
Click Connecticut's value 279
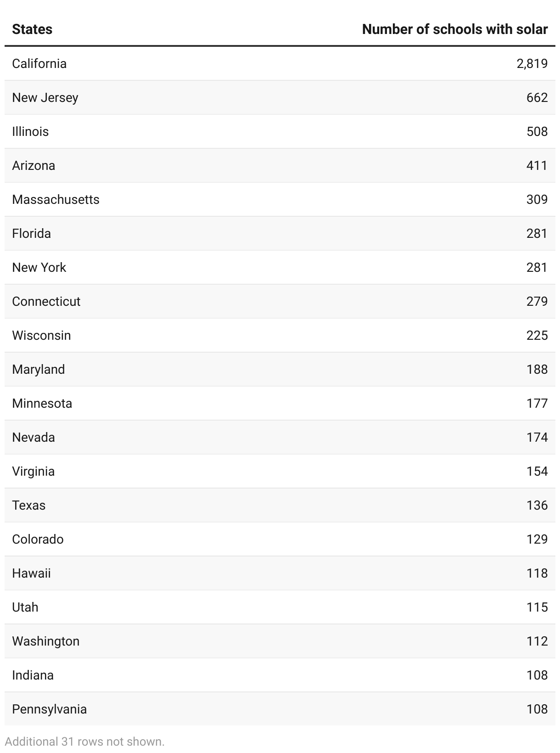pos(537,301)
